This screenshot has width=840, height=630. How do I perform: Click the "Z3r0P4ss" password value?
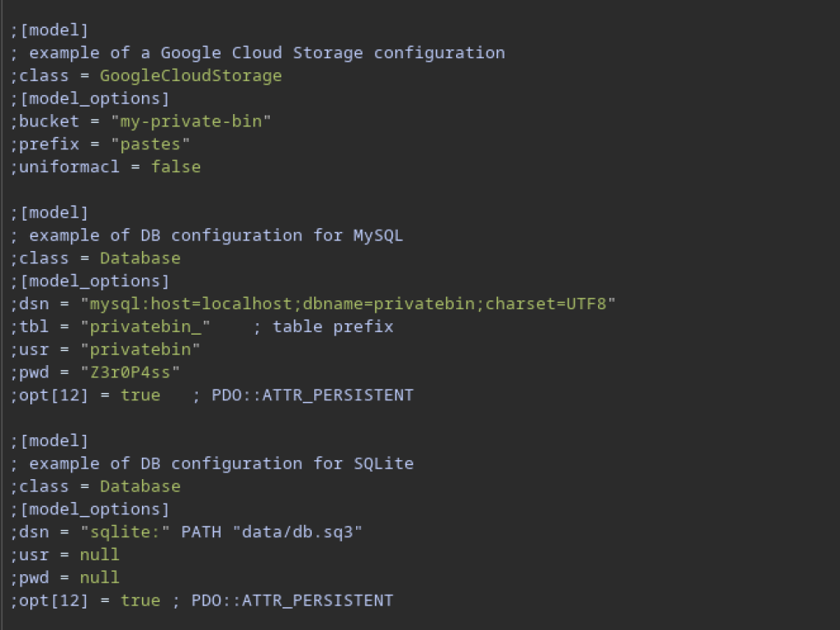[x=130, y=372]
